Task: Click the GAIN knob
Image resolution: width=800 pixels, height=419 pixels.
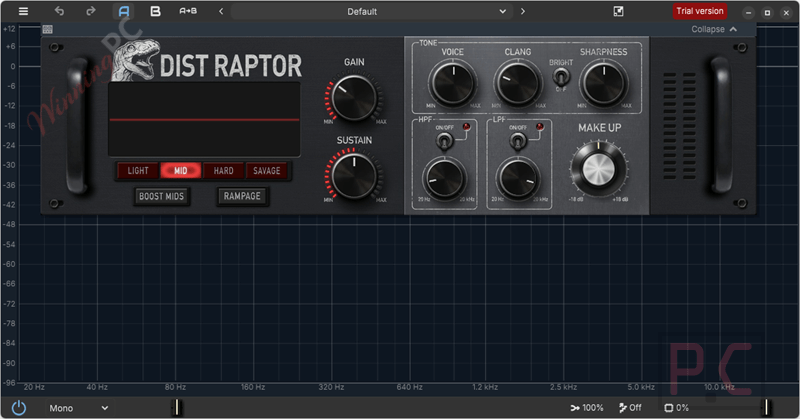Action: (354, 98)
